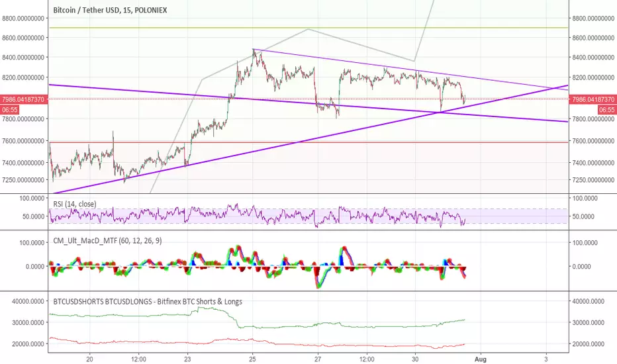Select the CM_Ult_MacD_MTF (60, 12, 26, 9) label
Viewport: 617px width, 364px height.
[x=107, y=240]
